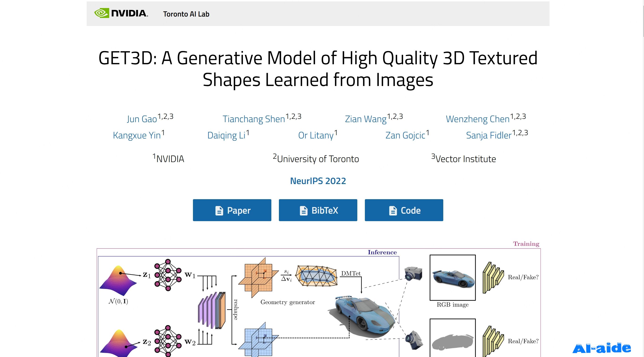The width and height of the screenshot is (644, 357).
Task: Open Jun Gao's author page
Action: click(x=142, y=119)
